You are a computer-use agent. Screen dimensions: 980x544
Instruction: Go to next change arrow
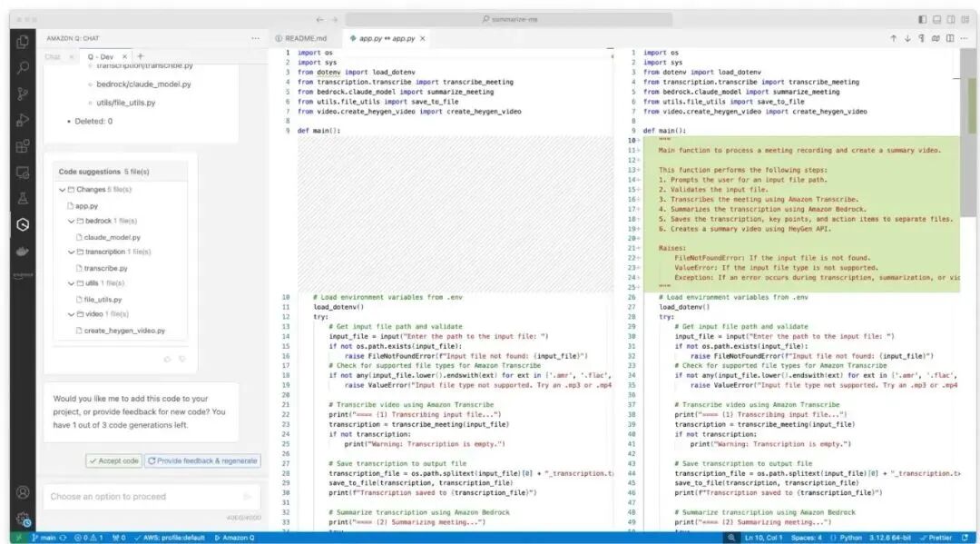click(x=907, y=38)
